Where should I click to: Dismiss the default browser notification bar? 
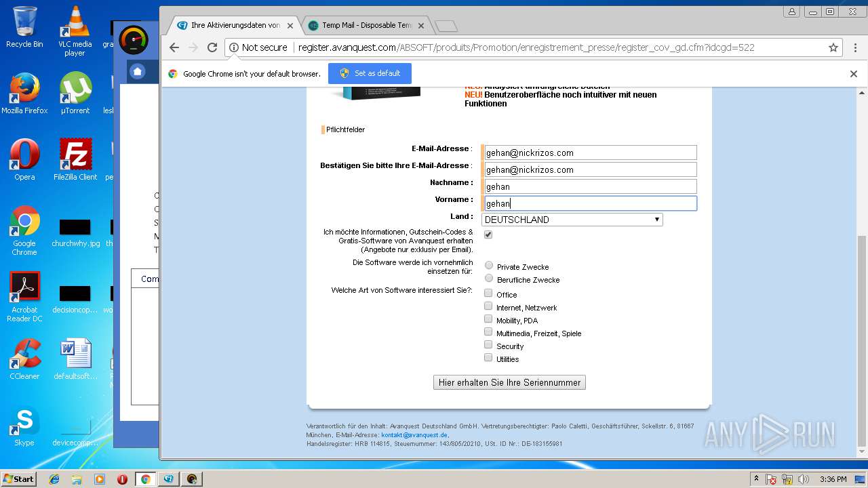pyautogui.click(x=854, y=74)
